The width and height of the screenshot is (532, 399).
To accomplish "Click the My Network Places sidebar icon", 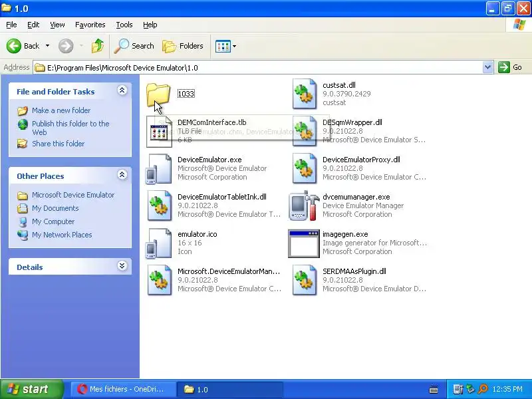I will 23,235.
